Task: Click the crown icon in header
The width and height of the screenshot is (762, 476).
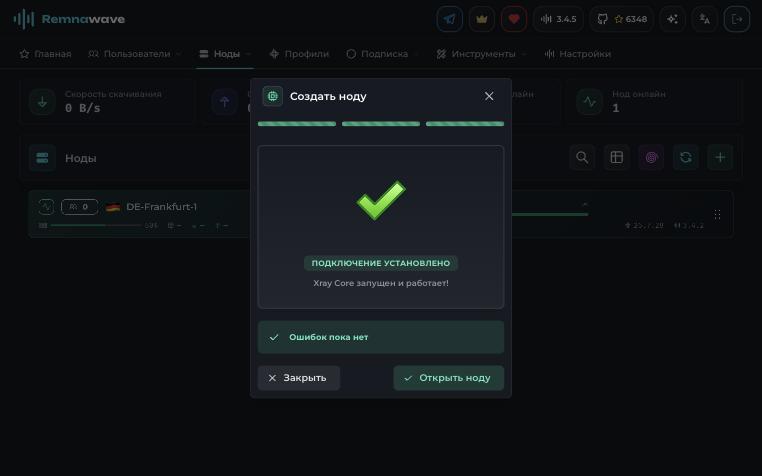Action: [x=482, y=19]
